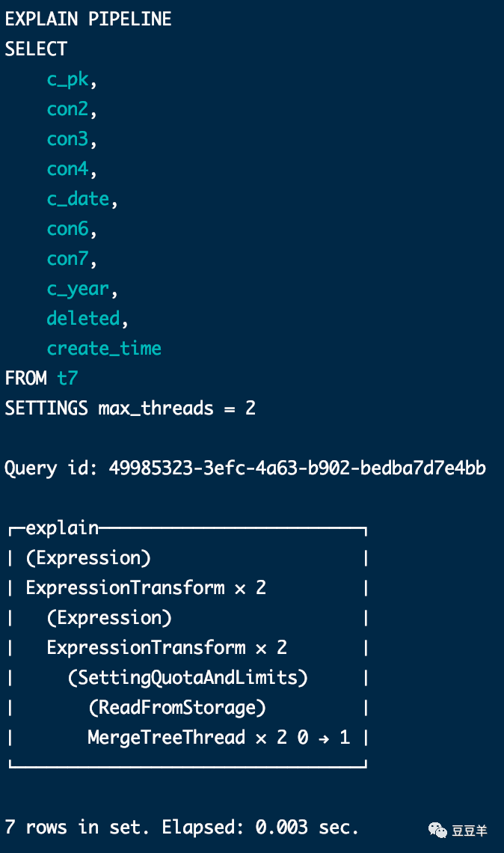The height and width of the screenshot is (853, 504).
Task: Click the explain result header
Action: pyautogui.click(x=62, y=528)
